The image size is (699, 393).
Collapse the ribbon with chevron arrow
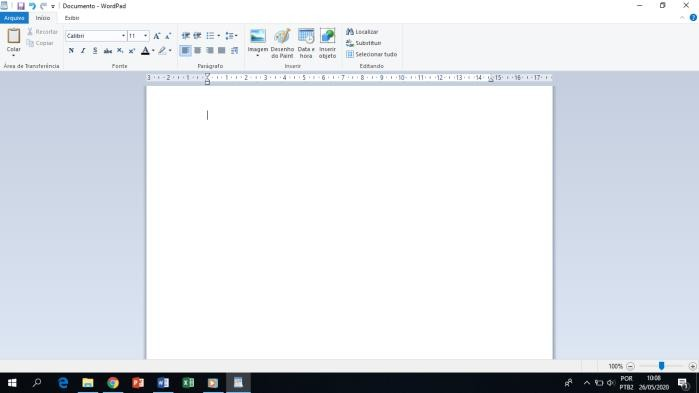(x=682, y=18)
